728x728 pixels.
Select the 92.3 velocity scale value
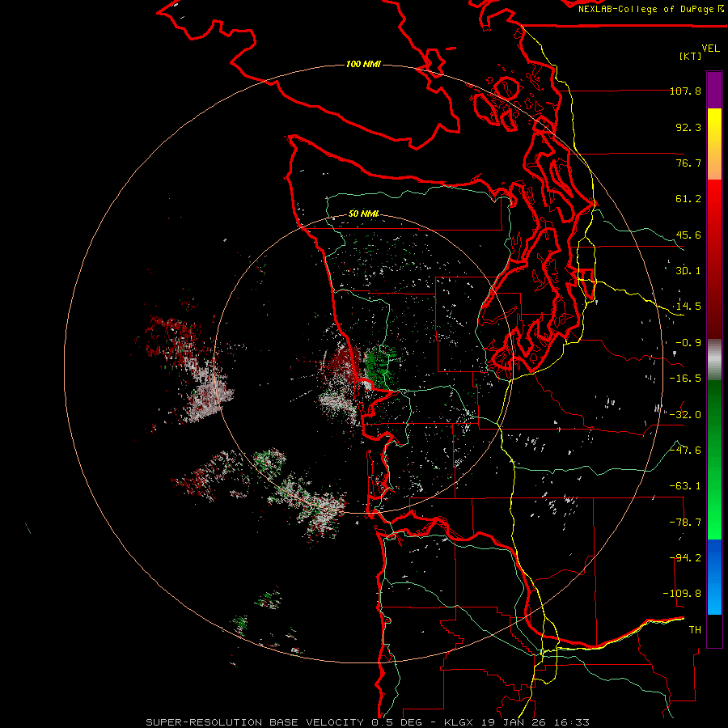(x=688, y=127)
